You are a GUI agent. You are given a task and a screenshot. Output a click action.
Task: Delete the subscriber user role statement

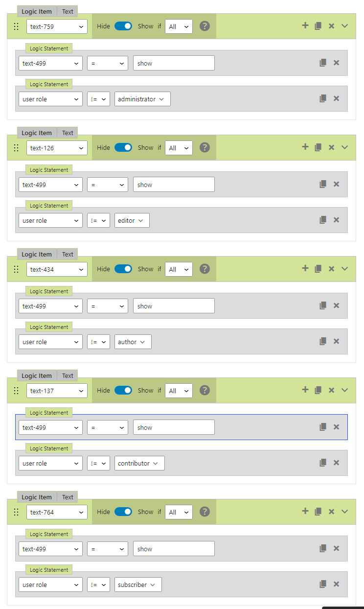click(336, 584)
